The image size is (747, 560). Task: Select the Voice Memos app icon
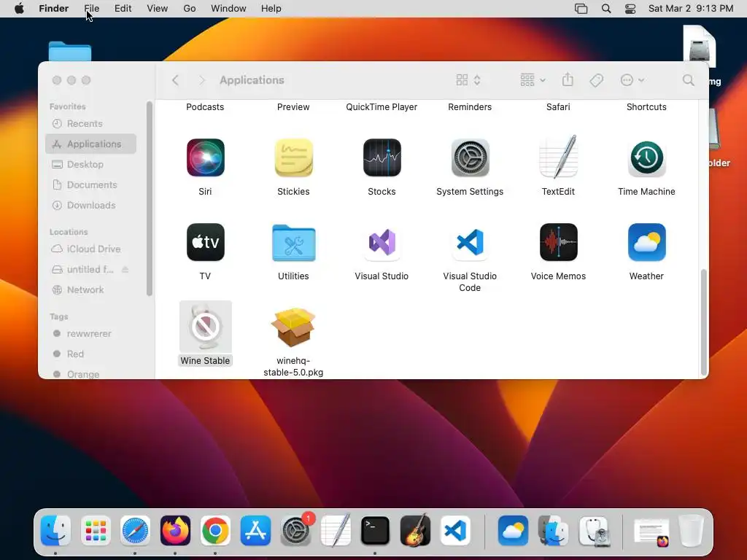(x=558, y=242)
